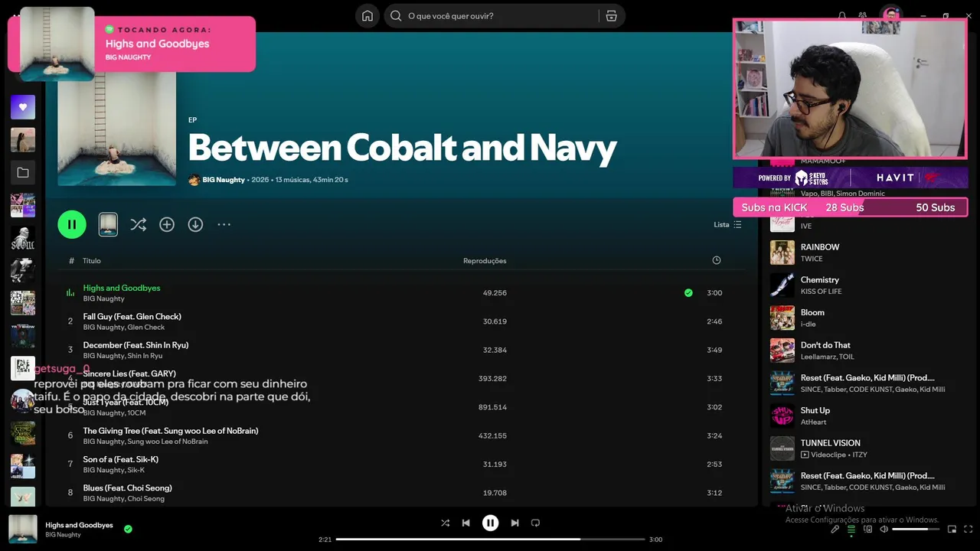Pause playback using bottom player button
The image size is (980, 551).
490,523
